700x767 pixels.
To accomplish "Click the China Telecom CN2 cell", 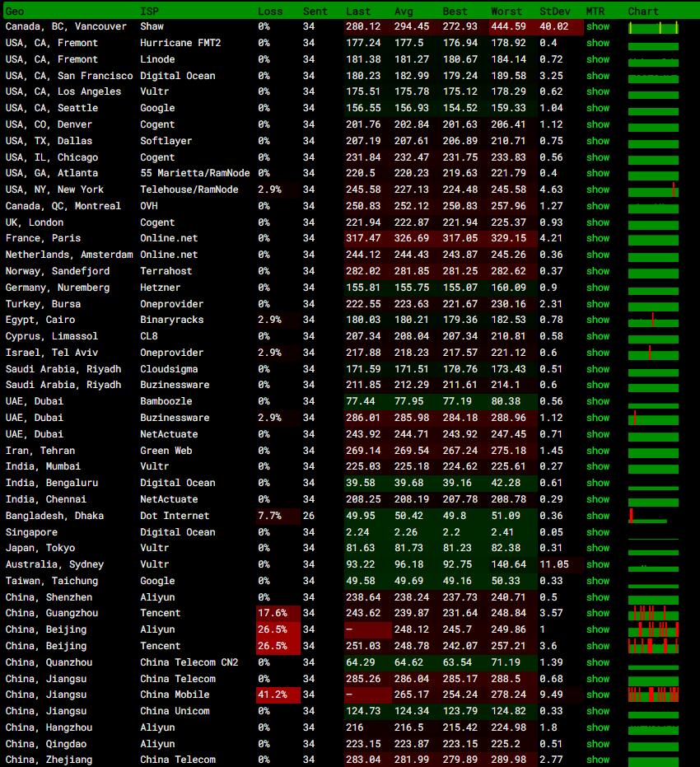I will tap(189, 662).
